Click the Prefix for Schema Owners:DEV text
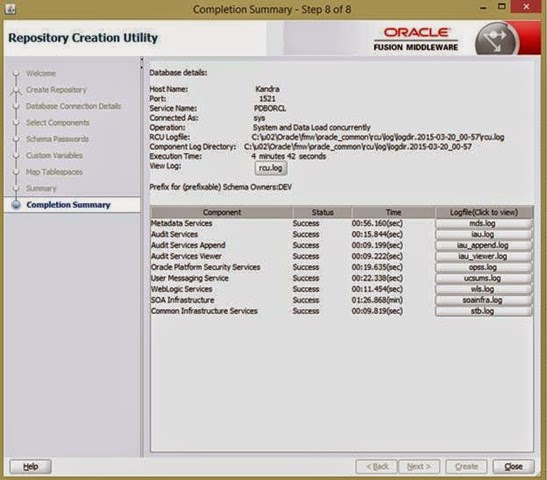The width and height of the screenshot is (547, 480). click(220, 187)
